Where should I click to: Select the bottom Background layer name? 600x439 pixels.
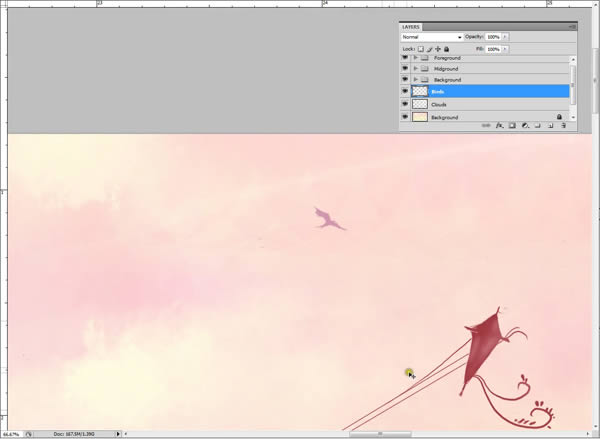click(445, 118)
